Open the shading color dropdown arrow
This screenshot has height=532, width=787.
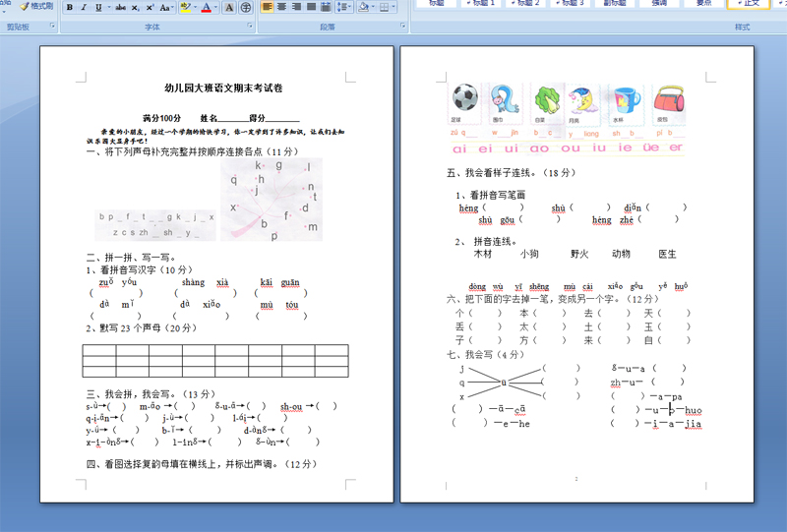(373, 7)
